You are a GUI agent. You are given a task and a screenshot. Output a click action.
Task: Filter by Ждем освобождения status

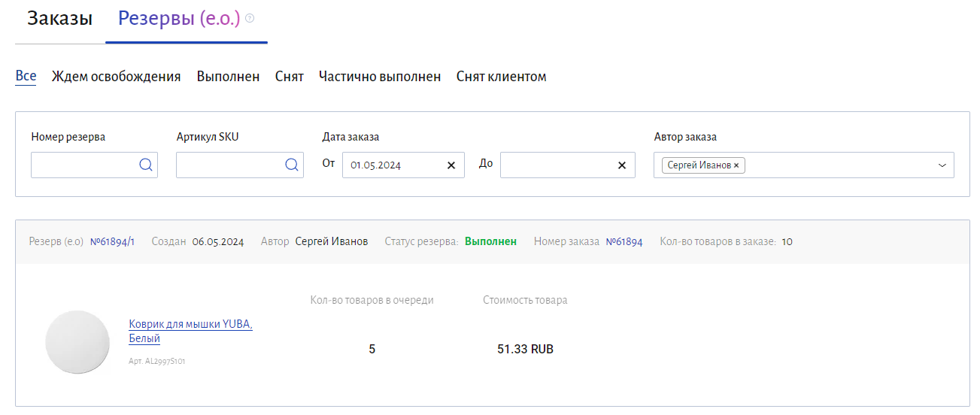(x=116, y=77)
